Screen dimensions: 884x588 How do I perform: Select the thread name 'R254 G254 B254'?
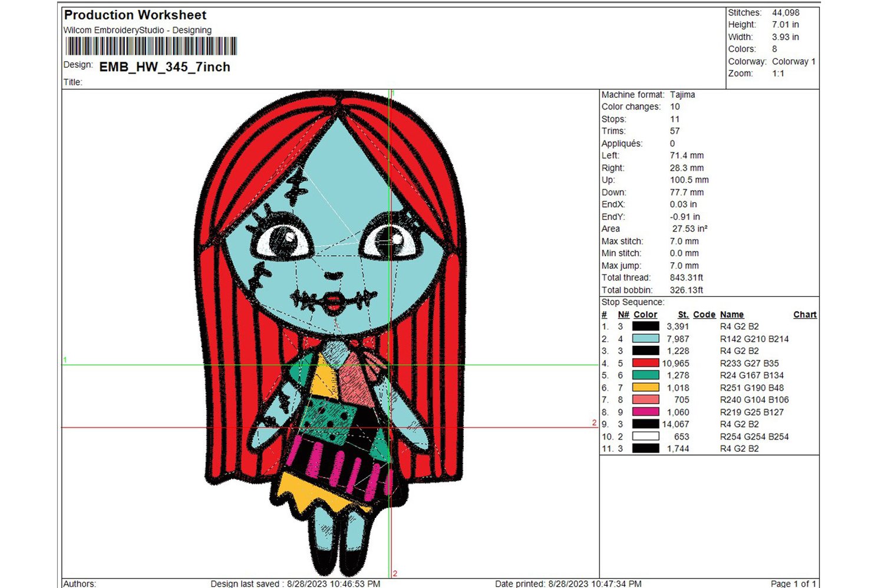754,437
